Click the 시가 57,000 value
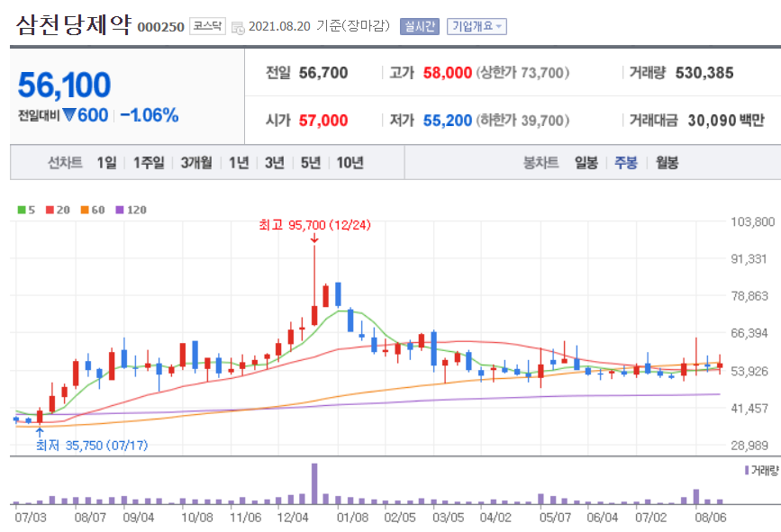 coord(322,121)
